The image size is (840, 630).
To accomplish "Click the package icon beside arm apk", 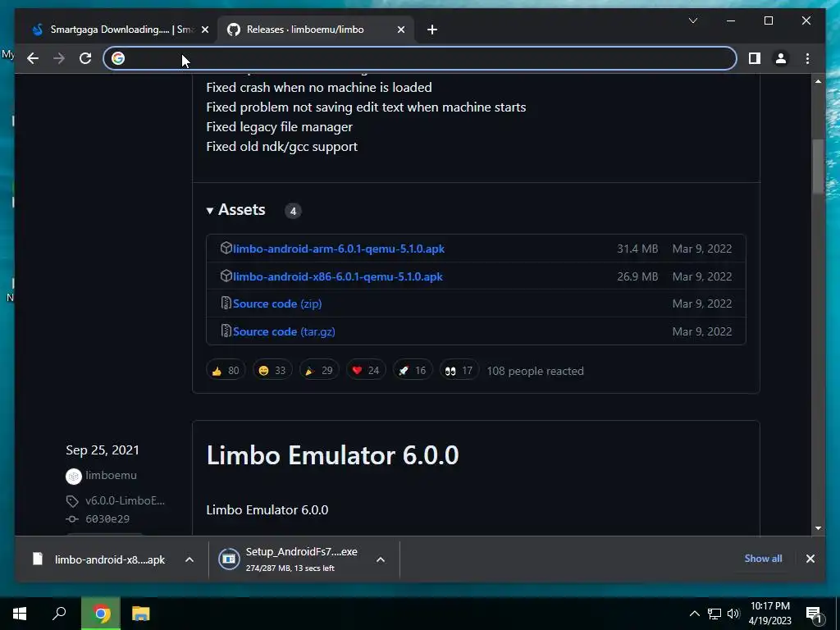I will [226, 248].
